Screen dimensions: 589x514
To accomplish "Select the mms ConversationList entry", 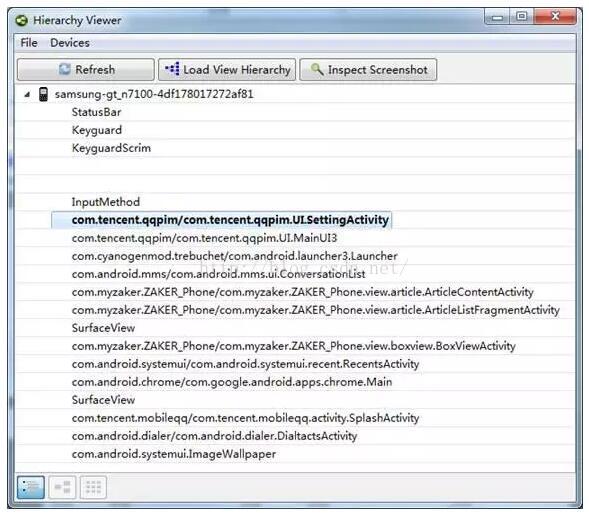I will 218,274.
